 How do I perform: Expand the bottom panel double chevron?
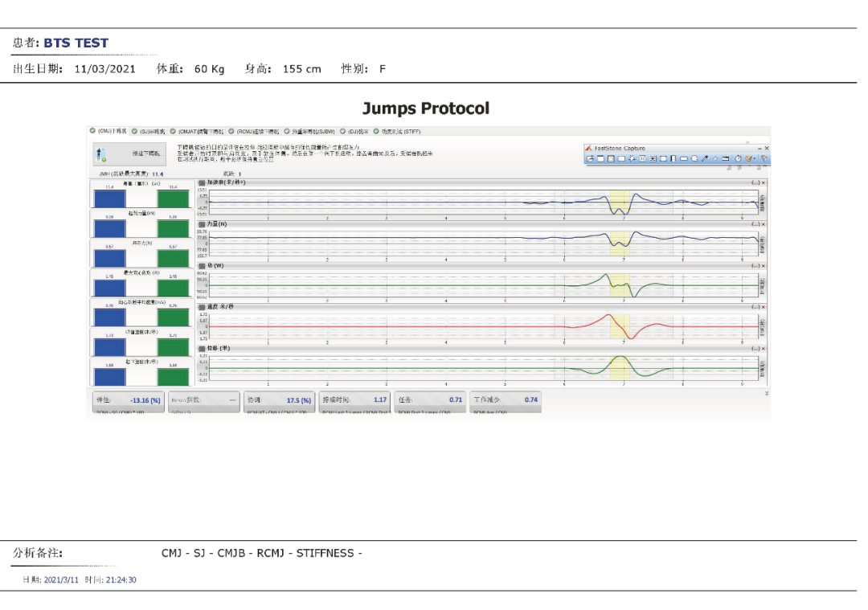click(767, 393)
